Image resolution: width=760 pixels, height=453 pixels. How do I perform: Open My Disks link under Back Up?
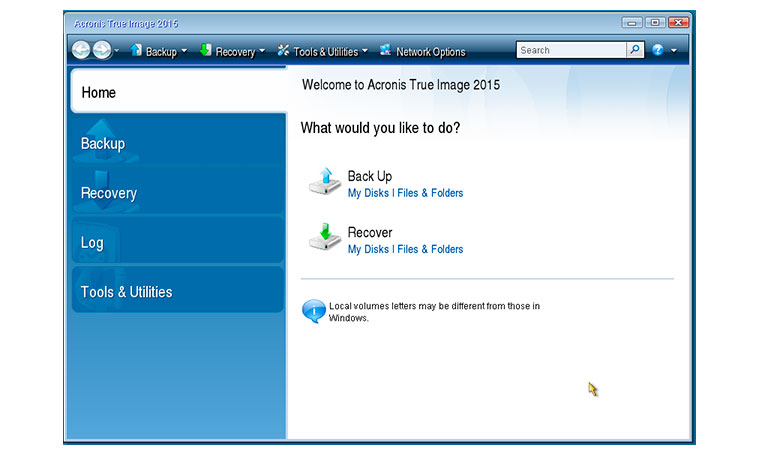[368, 193]
